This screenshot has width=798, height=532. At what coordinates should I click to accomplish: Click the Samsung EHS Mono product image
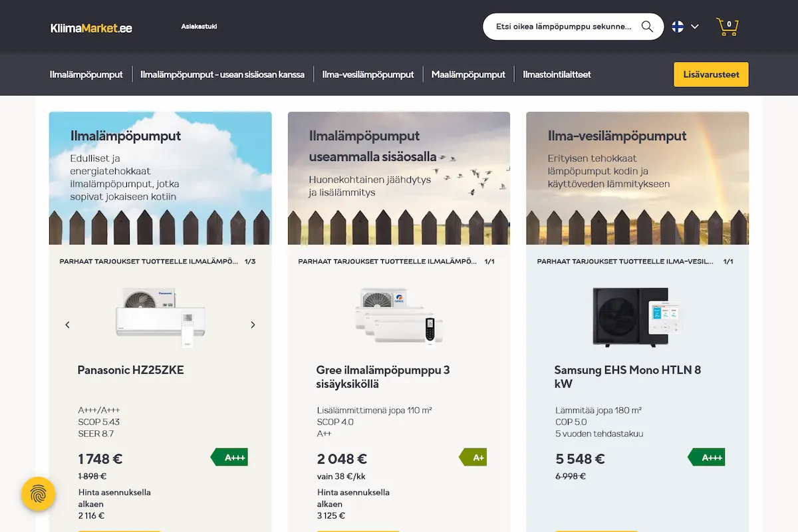tap(637, 317)
